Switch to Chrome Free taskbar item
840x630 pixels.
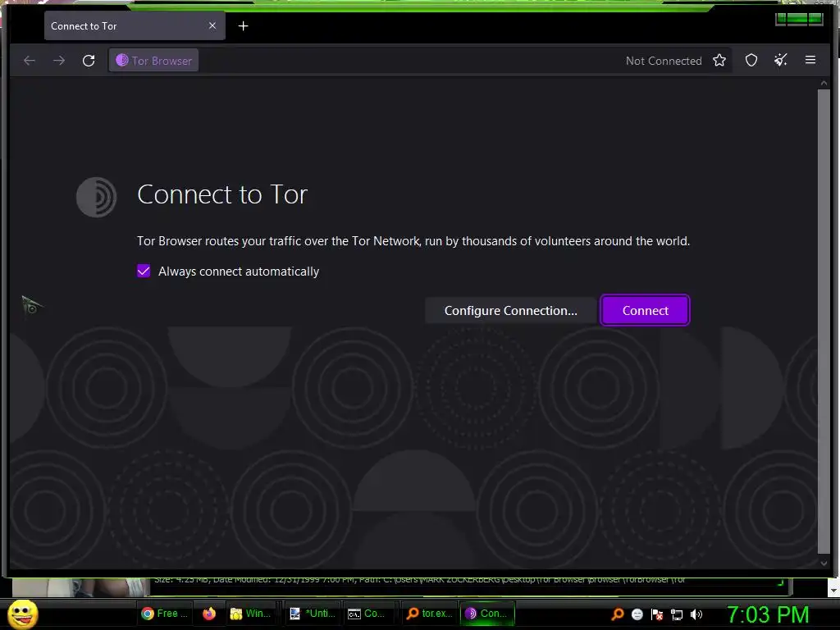coord(164,614)
